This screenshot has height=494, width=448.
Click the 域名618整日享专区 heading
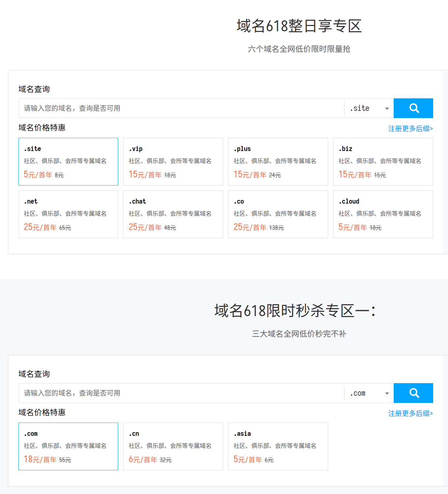click(x=299, y=26)
